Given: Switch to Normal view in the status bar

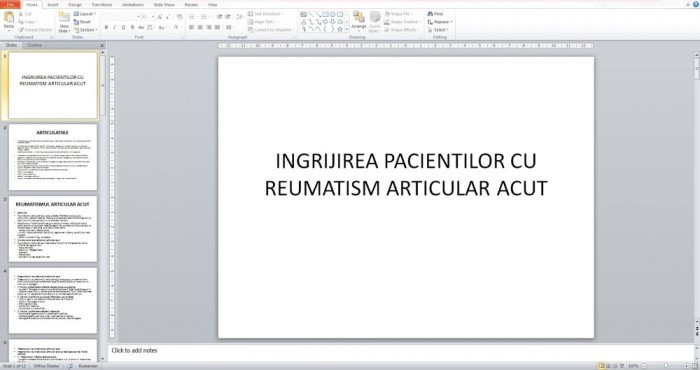Looking at the screenshot, I should tap(601, 366).
